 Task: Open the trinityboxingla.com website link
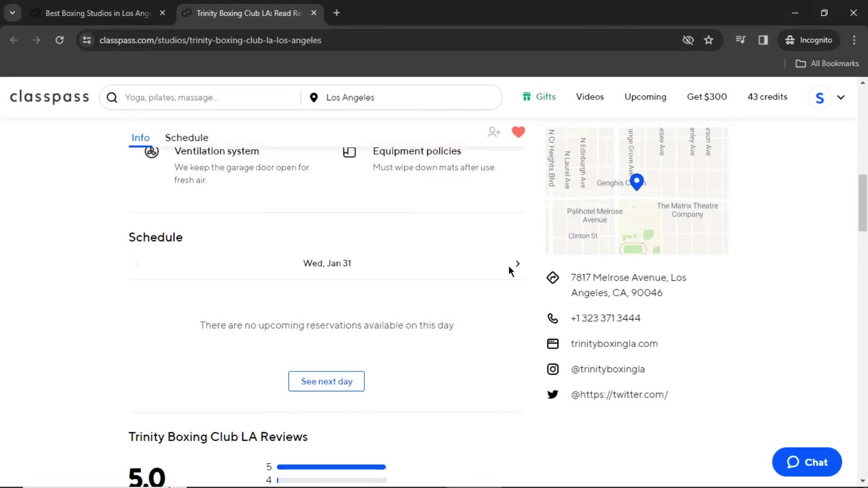(x=614, y=344)
